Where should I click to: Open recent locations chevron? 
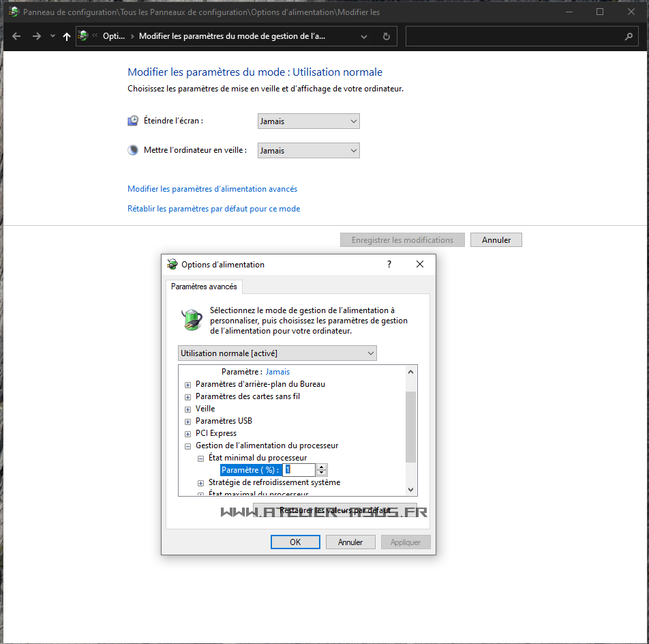52,36
